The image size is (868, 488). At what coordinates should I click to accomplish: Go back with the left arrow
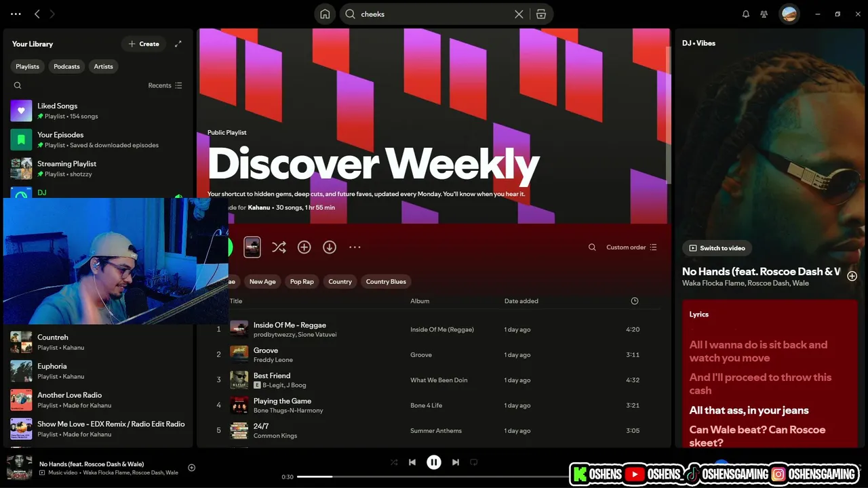pos(37,14)
